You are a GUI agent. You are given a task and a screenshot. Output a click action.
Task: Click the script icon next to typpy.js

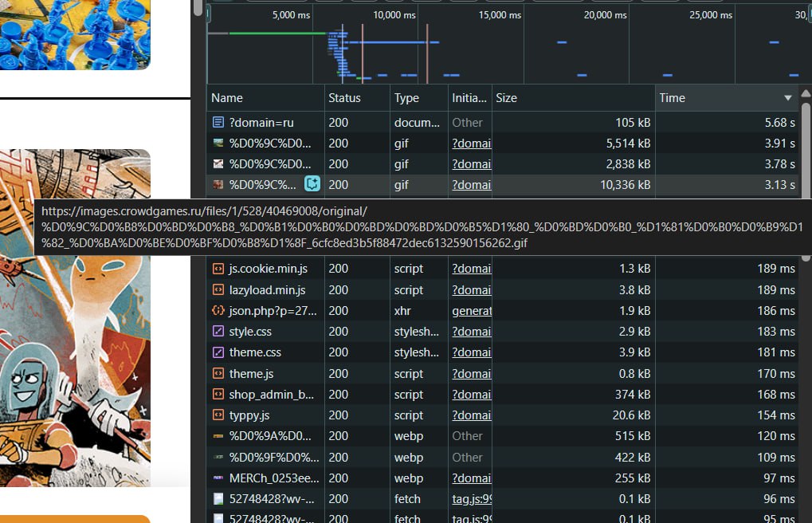coord(218,415)
